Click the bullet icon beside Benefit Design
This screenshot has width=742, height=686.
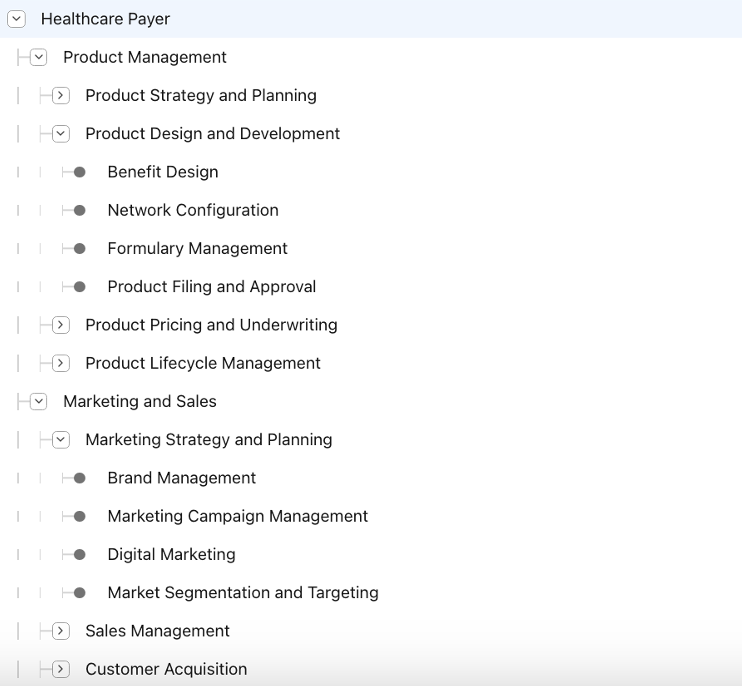[x=80, y=172]
